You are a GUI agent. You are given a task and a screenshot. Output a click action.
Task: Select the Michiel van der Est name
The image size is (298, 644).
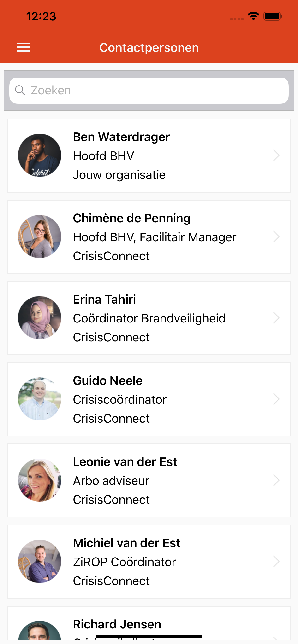pos(126,543)
